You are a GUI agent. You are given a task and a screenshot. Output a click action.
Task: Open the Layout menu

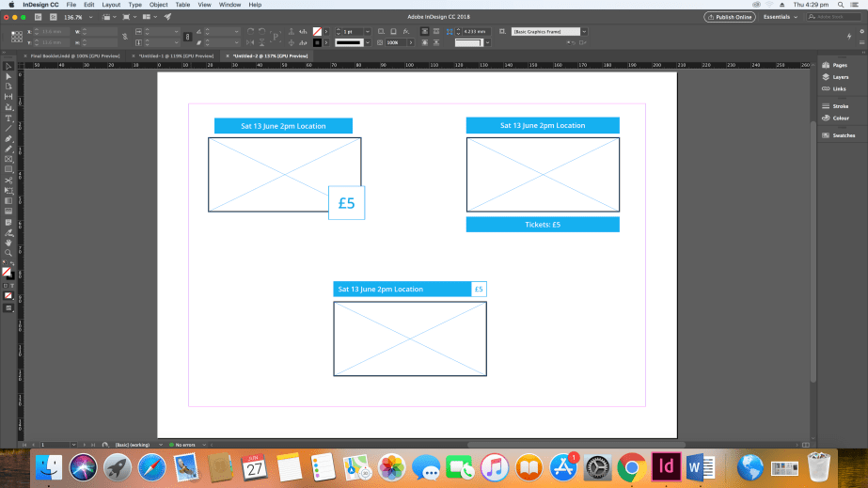(111, 5)
